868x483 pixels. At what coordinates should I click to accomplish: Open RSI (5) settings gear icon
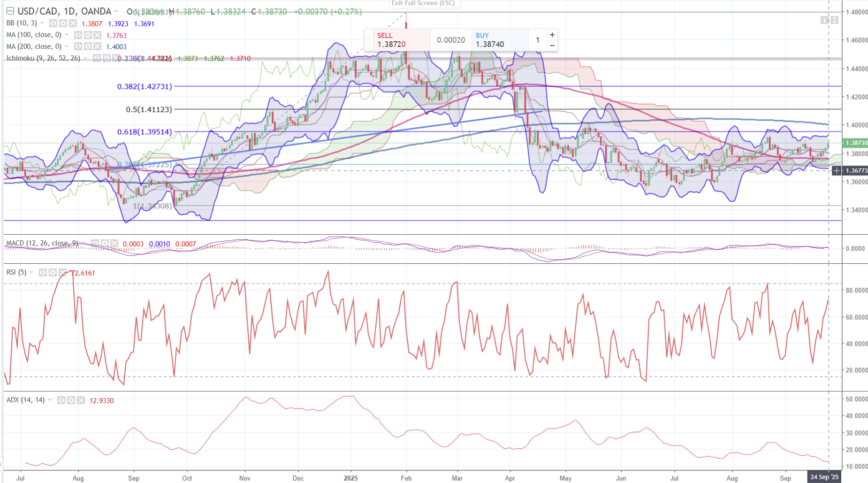click(53, 272)
